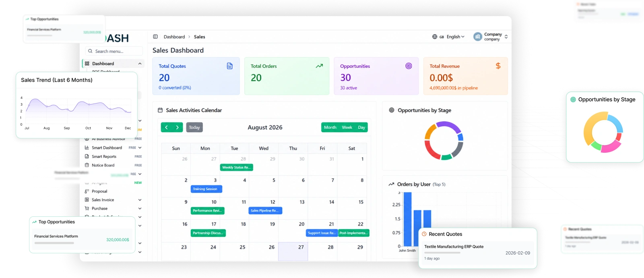Expand the Smart Dashboard chevron
This screenshot has width=644, height=278.
pos(140,148)
